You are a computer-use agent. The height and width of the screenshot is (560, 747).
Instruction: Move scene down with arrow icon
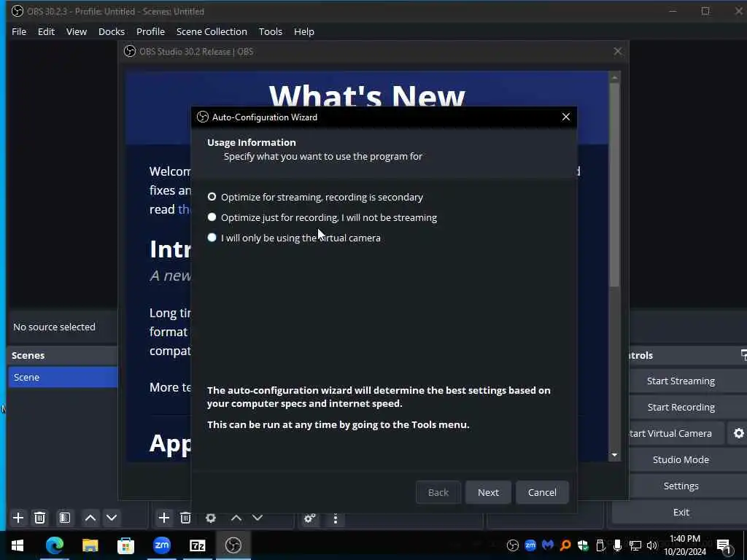point(112,518)
